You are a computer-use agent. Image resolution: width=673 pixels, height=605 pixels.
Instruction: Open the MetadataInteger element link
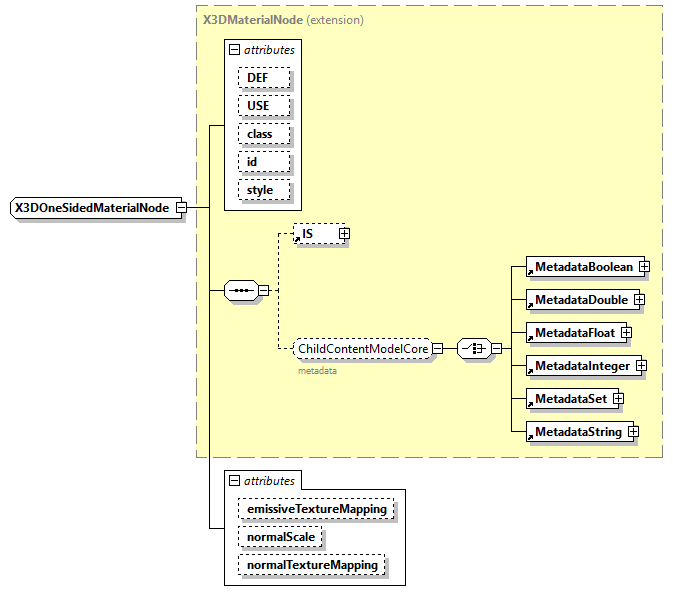[583, 366]
